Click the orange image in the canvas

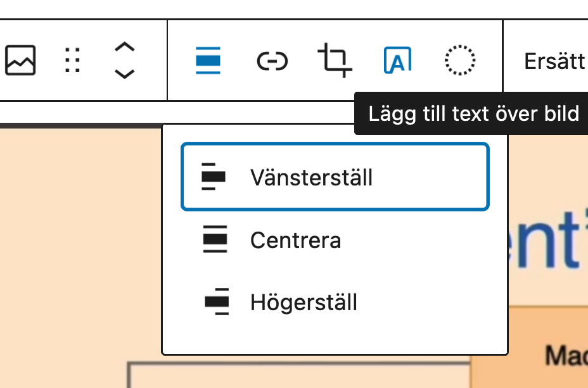coord(76,253)
